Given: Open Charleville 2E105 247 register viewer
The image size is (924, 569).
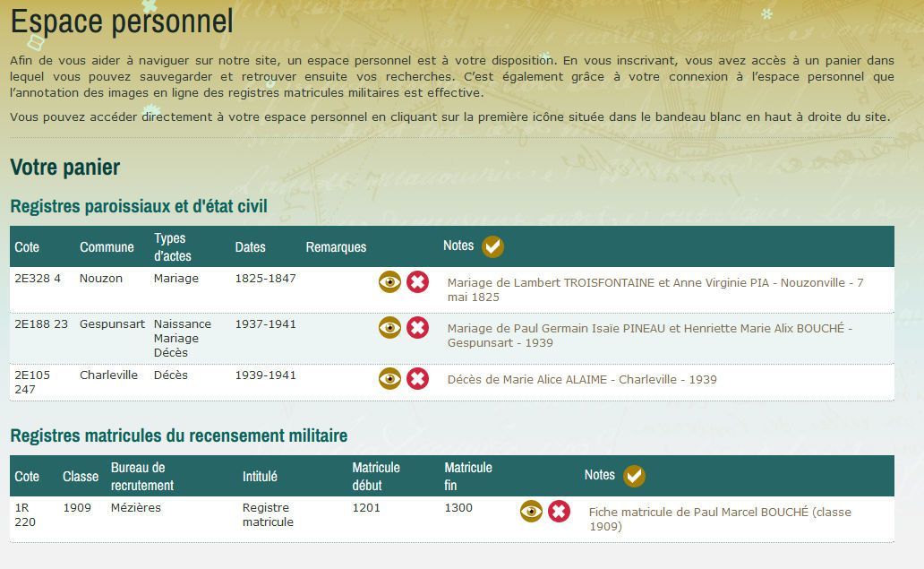Looking at the screenshot, I should point(389,379).
